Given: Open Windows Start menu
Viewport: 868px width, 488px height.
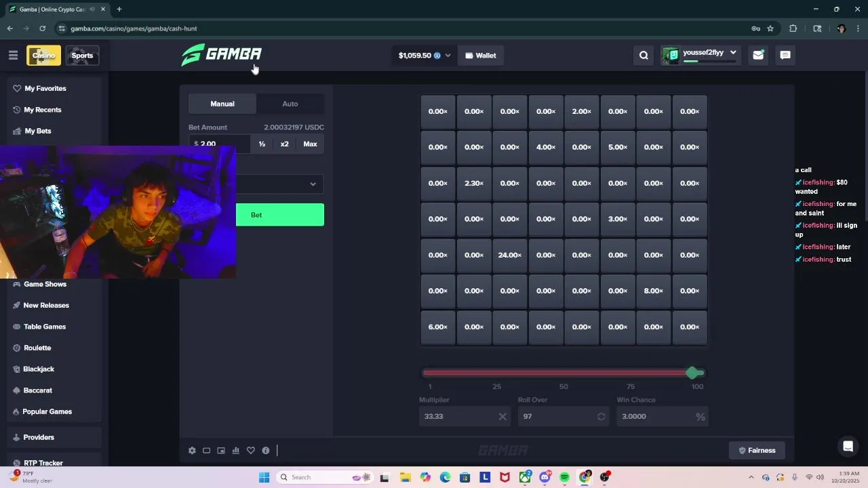Looking at the screenshot, I should point(264,477).
